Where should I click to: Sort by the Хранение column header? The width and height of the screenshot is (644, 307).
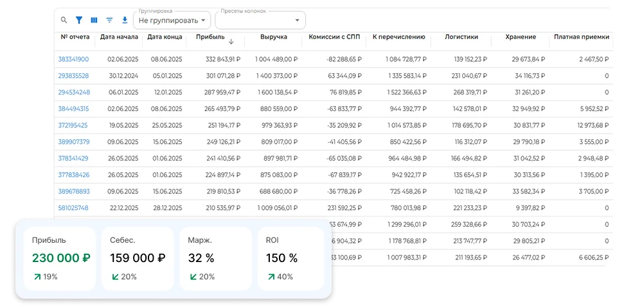coord(521,37)
